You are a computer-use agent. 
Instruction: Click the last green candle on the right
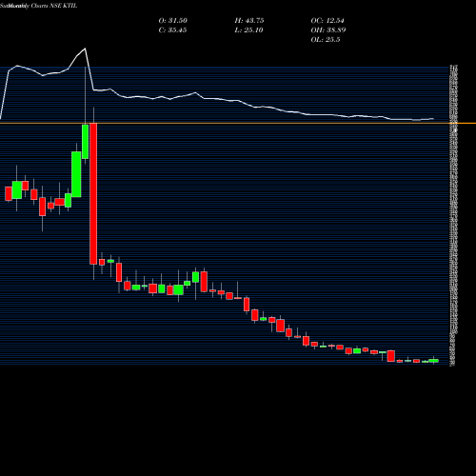[x=434, y=361]
